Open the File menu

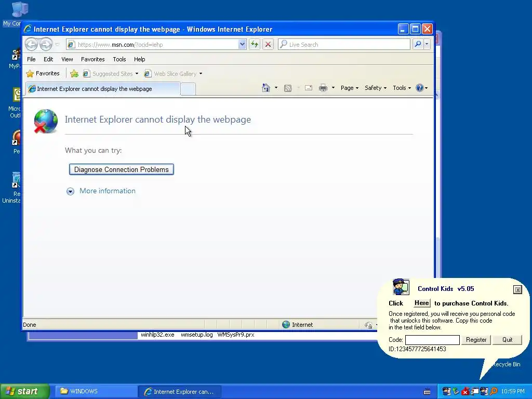(31, 59)
